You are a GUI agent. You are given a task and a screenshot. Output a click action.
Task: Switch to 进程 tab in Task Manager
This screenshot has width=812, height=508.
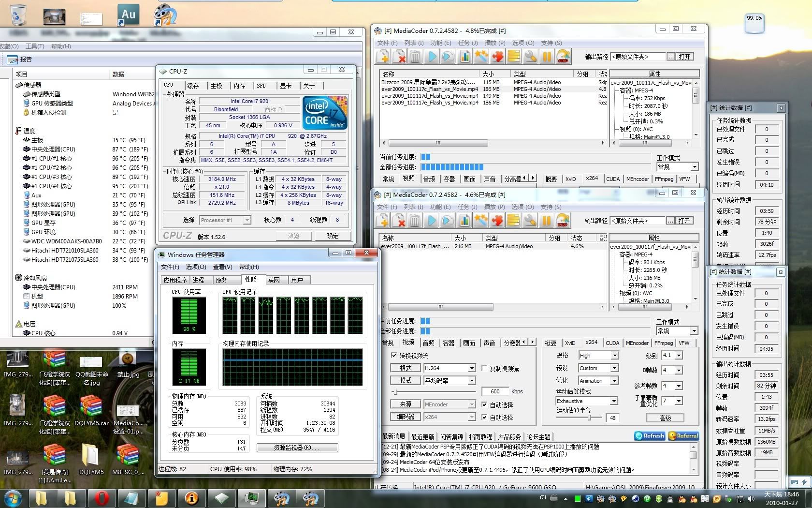[198, 280]
